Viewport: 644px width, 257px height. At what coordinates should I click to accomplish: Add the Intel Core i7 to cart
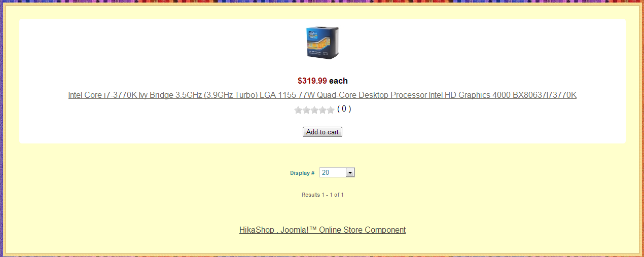[323, 132]
